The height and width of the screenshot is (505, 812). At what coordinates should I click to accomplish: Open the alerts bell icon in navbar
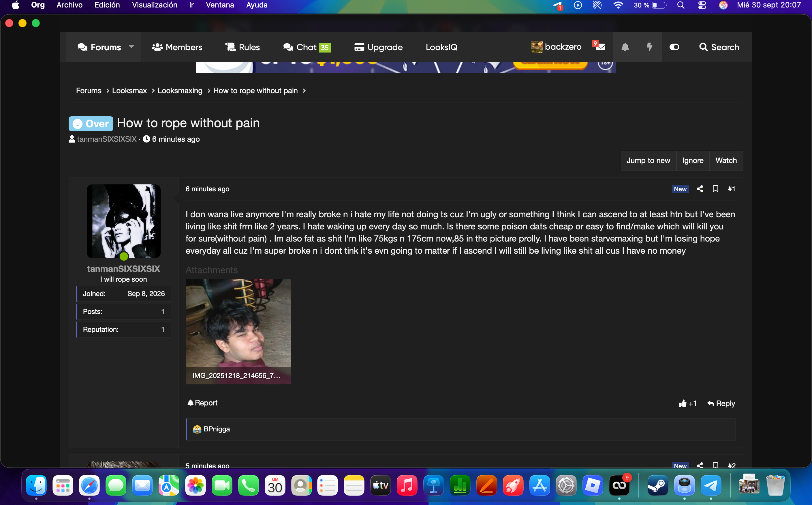(625, 47)
